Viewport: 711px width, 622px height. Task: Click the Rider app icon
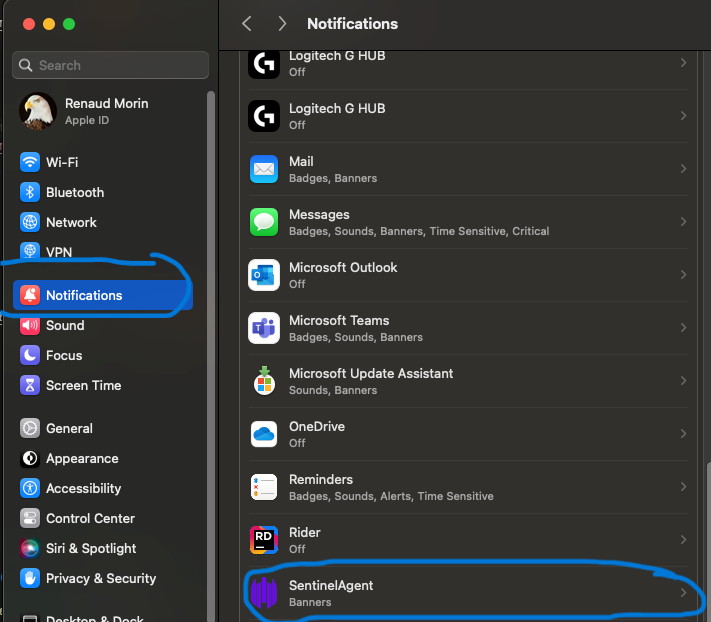(x=264, y=540)
